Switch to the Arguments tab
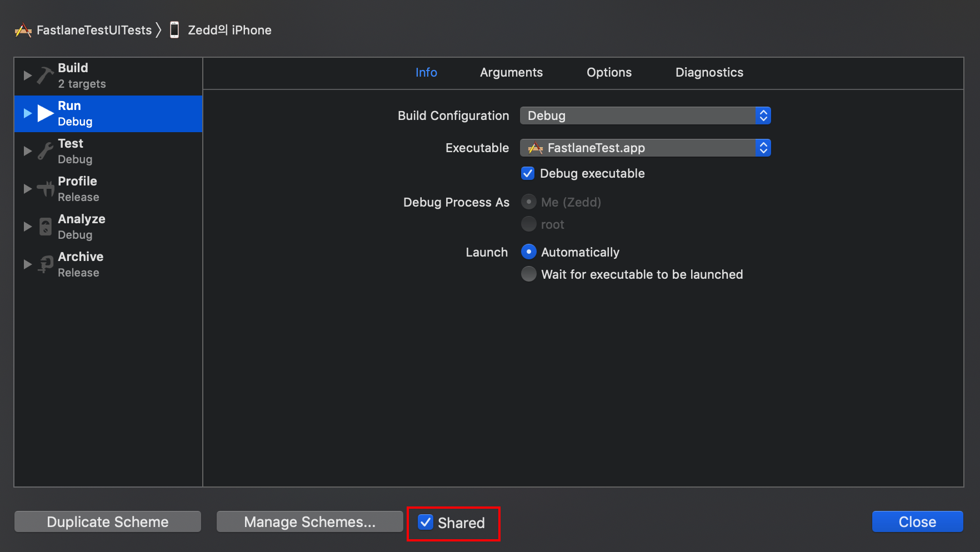The height and width of the screenshot is (552, 980). click(x=511, y=72)
